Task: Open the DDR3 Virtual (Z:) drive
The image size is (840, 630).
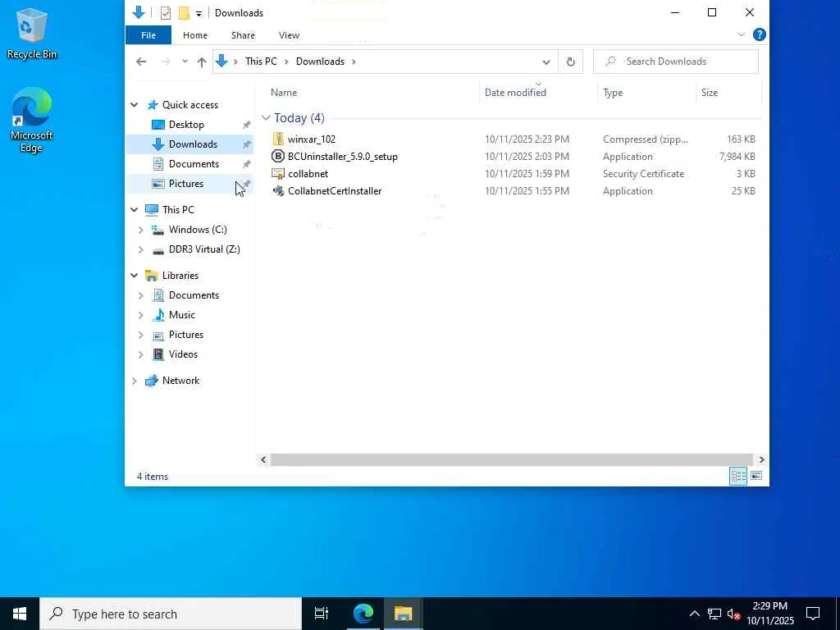Action: pos(204,249)
